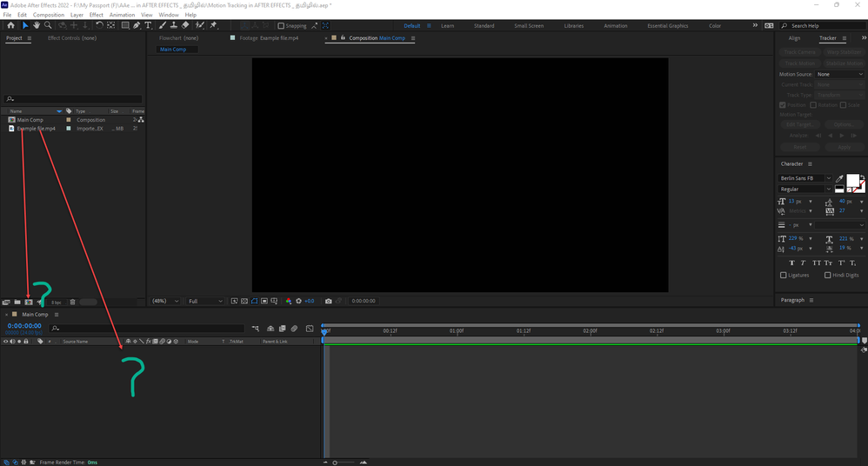Image resolution: width=868 pixels, height=466 pixels.
Task: Click the Interpret Footage icon in Project panel
Action: point(6,303)
